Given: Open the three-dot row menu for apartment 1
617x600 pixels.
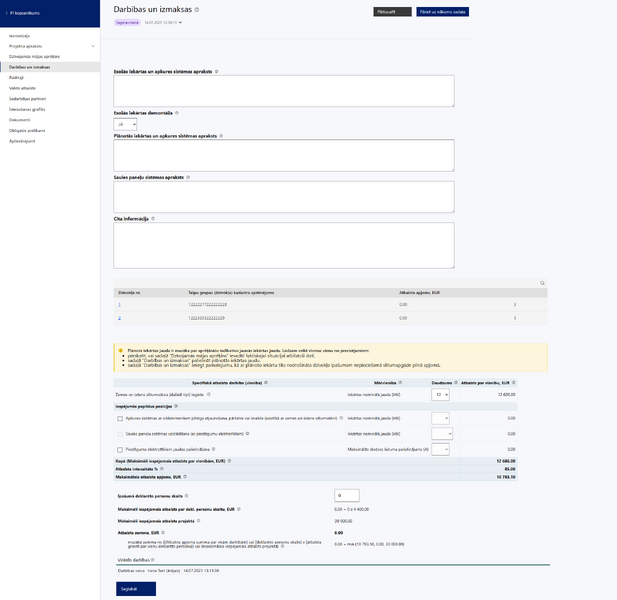Looking at the screenshot, I should tap(515, 305).
